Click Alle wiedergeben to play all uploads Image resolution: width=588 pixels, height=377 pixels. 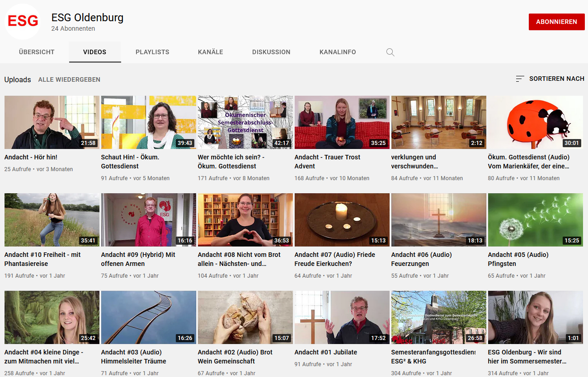pyautogui.click(x=69, y=79)
